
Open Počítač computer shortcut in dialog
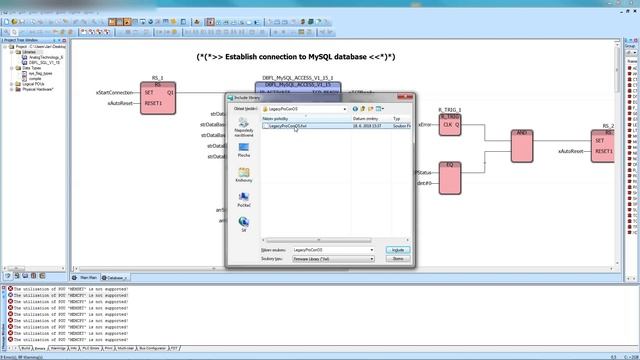244,200
